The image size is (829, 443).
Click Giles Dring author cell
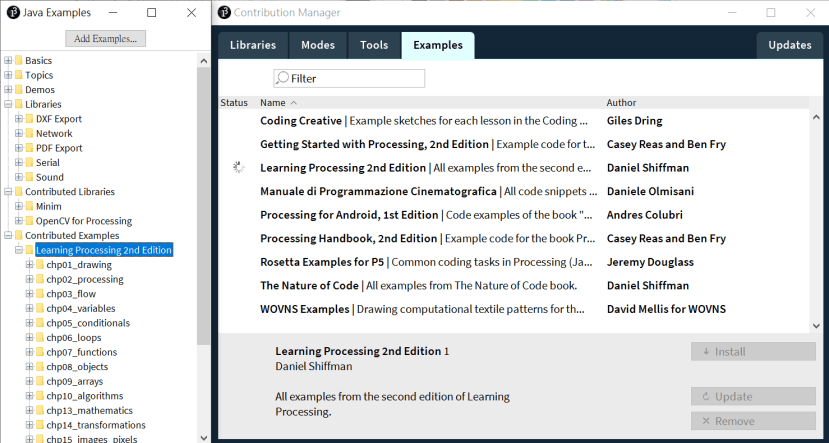click(634, 121)
